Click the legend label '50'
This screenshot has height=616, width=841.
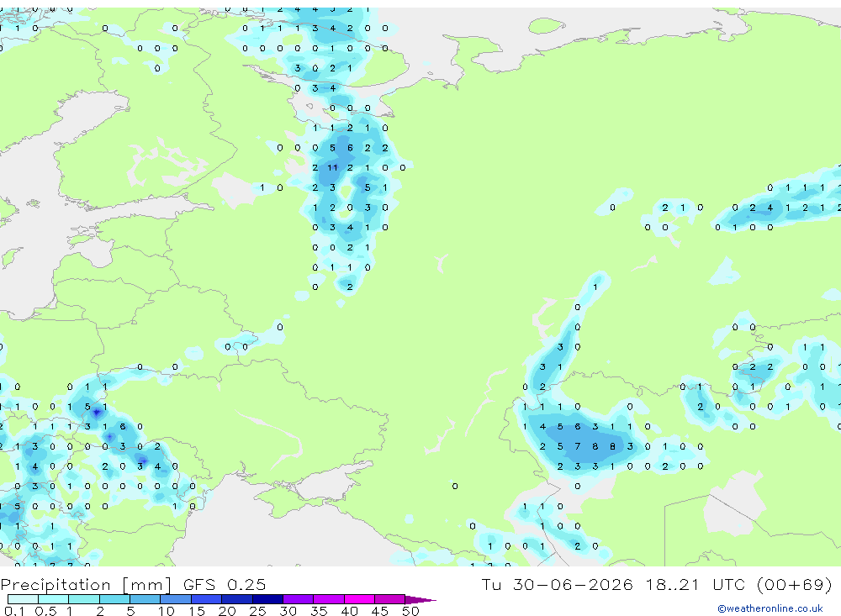[x=410, y=611]
